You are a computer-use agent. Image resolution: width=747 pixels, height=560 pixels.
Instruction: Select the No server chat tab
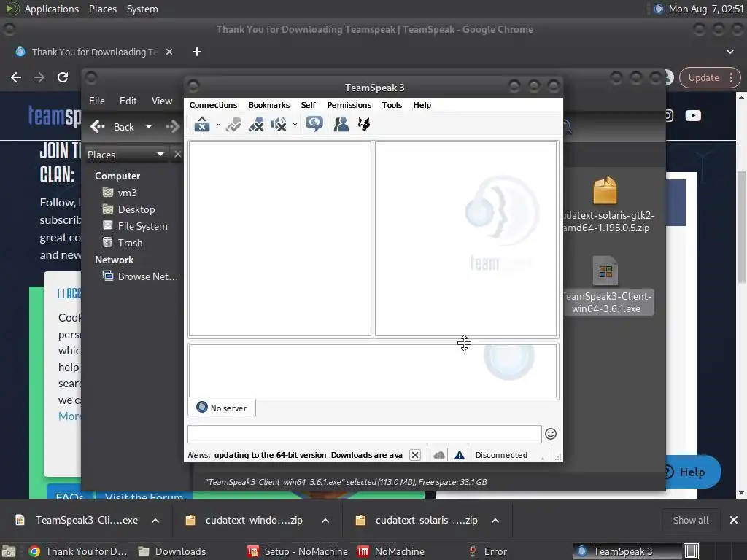[222, 408]
